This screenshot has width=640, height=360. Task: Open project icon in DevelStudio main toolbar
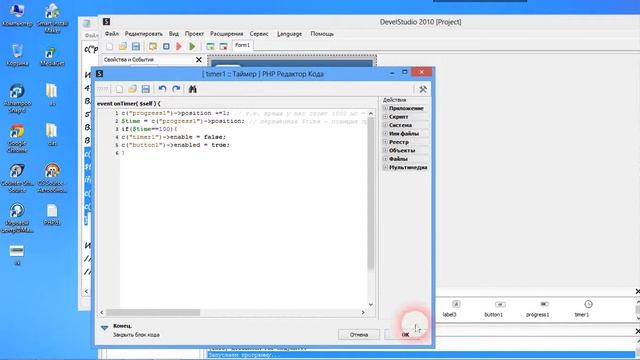tap(122, 47)
